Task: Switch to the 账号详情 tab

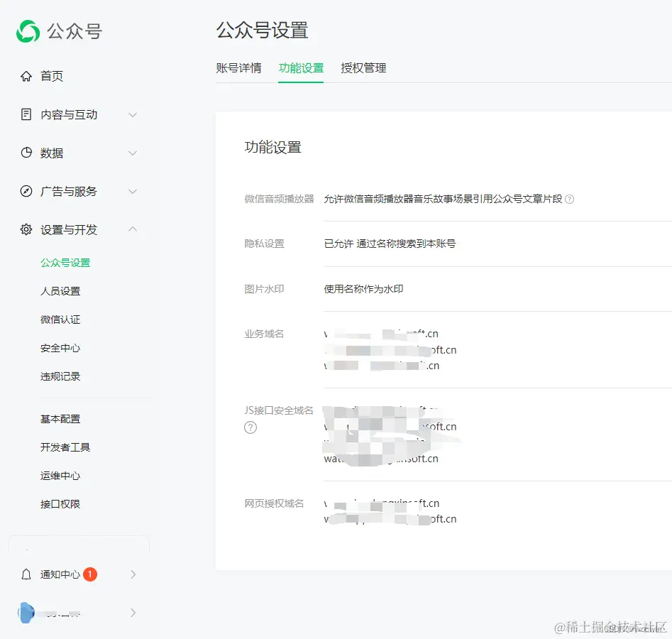Action: (x=239, y=68)
